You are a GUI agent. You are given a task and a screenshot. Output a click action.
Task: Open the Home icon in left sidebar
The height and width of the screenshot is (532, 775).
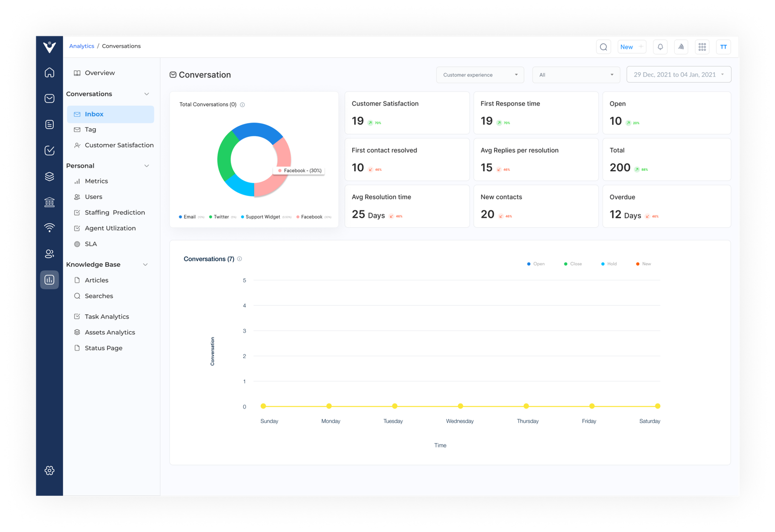tap(49, 73)
